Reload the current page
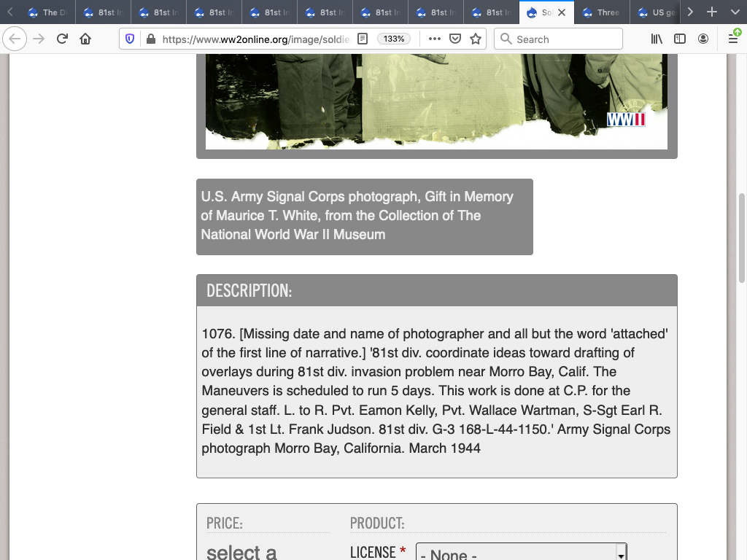747x560 pixels. click(x=62, y=39)
